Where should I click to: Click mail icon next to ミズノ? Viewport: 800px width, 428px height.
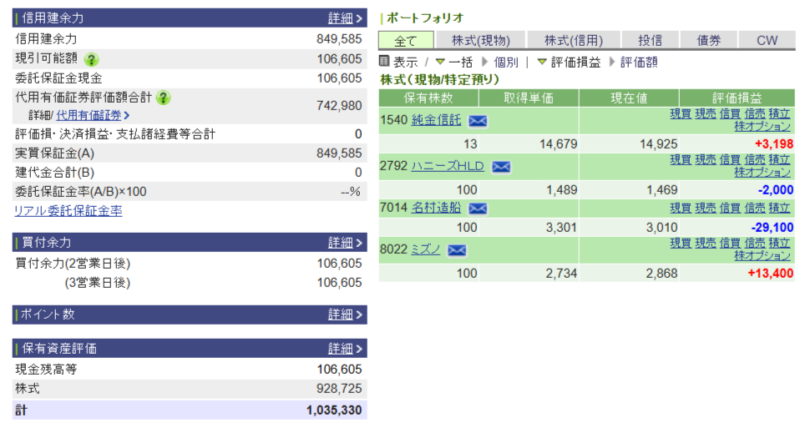tap(457, 250)
